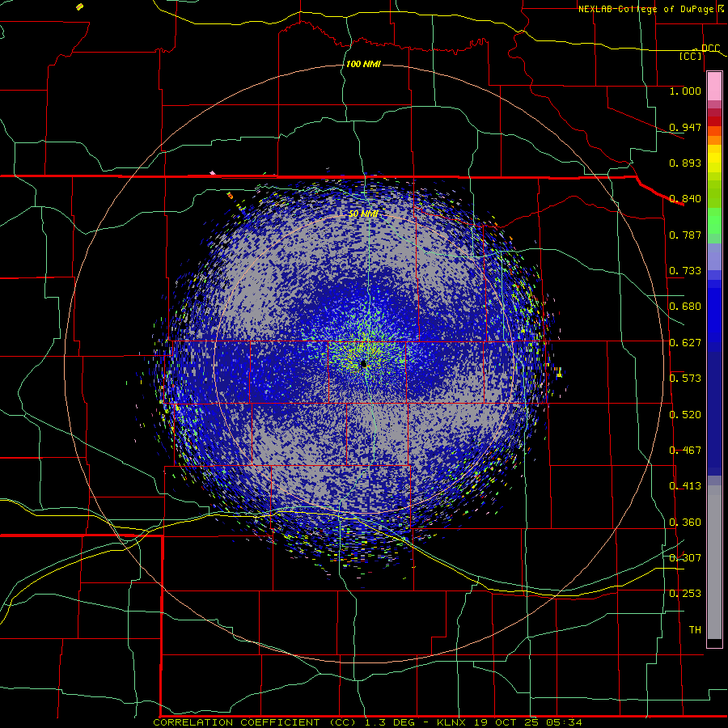Click the 0.253 legend value
This screenshot has width=728, height=728.
click(685, 594)
